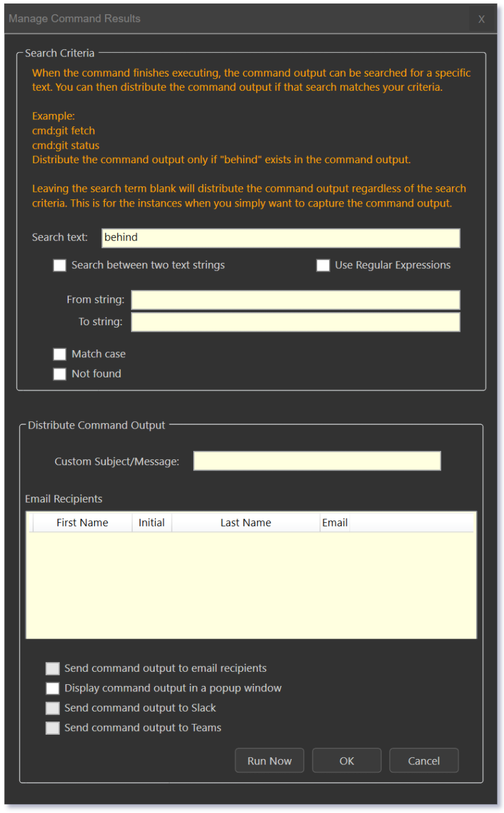Focus the From string field
This screenshot has width=504, height=813.
click(295, 300)
